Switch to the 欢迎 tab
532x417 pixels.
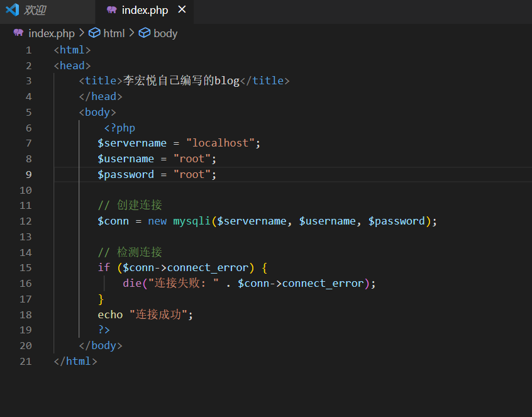point(35,10)
